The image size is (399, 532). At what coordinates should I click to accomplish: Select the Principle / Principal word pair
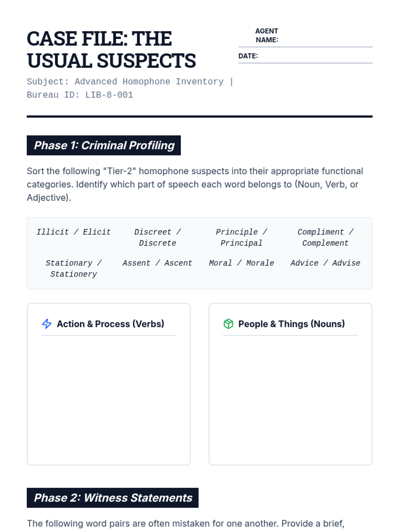pos(241,237)
